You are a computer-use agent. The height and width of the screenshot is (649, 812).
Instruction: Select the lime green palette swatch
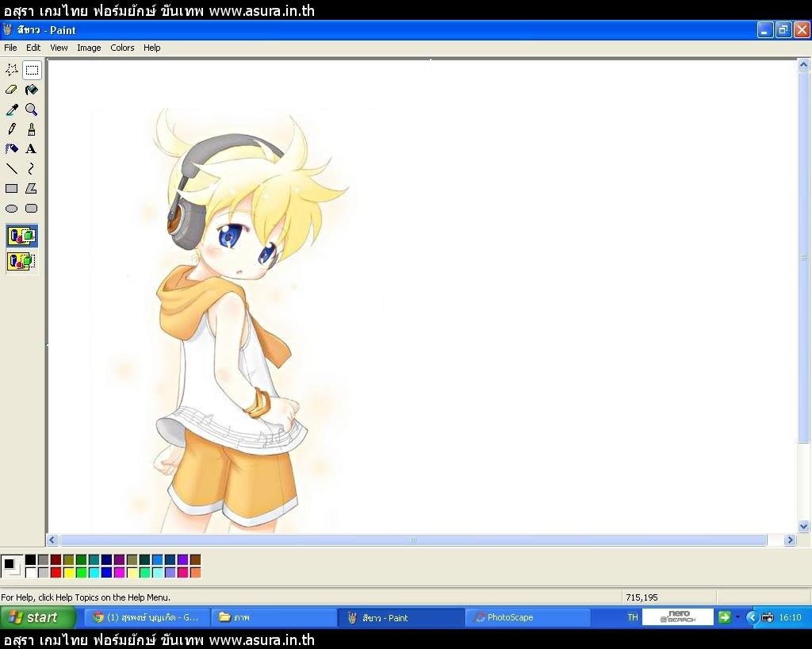82,572
